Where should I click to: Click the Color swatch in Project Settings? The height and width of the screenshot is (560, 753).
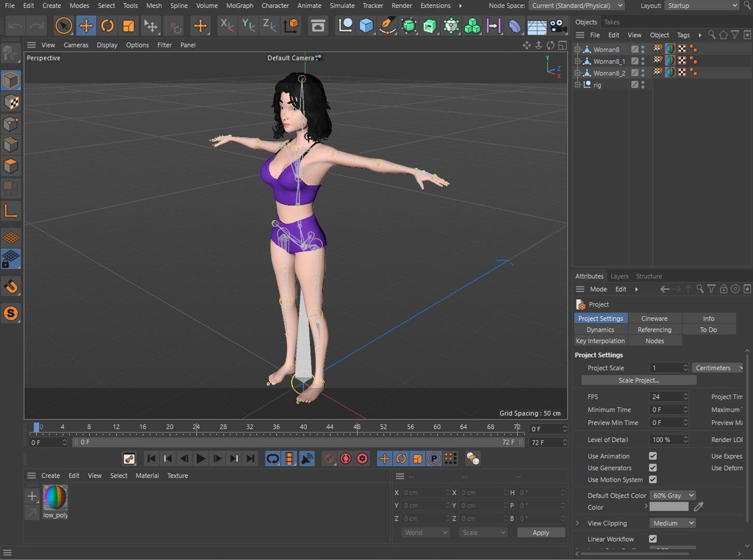click(668, 507)
